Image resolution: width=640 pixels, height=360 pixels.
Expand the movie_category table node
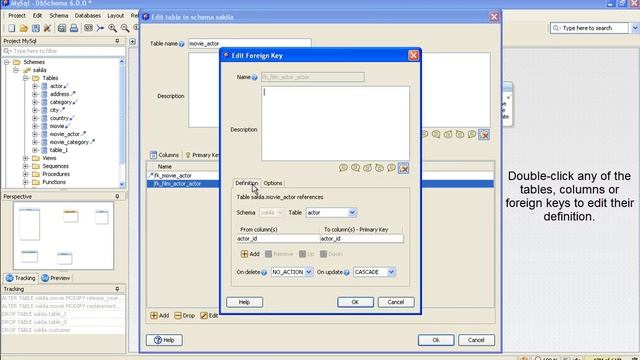(35, 142)
